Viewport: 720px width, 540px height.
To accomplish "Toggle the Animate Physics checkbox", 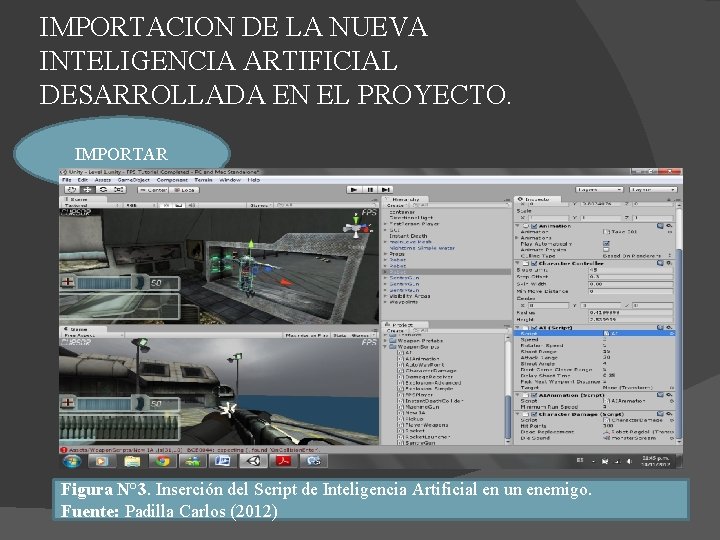I will (x=606, y=250).
